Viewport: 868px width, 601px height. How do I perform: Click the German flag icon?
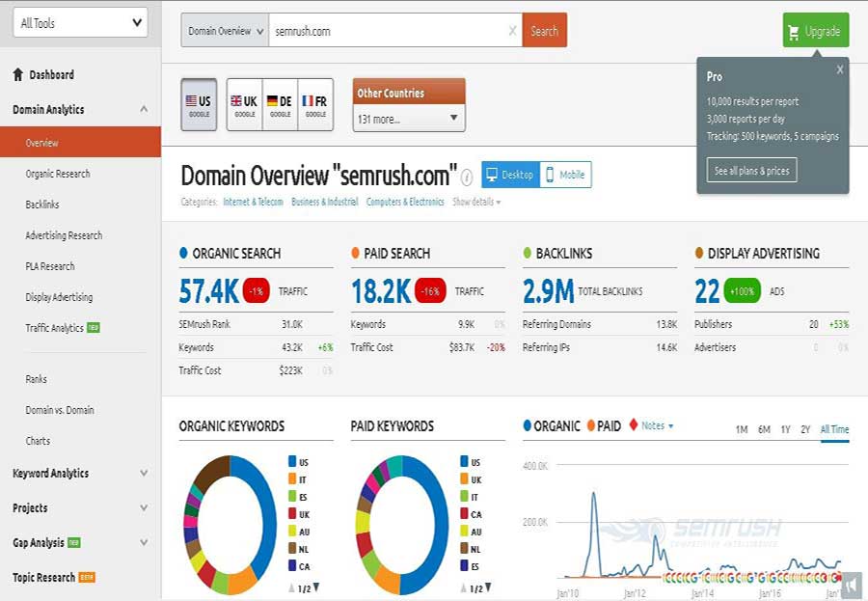tap(272, 101)
